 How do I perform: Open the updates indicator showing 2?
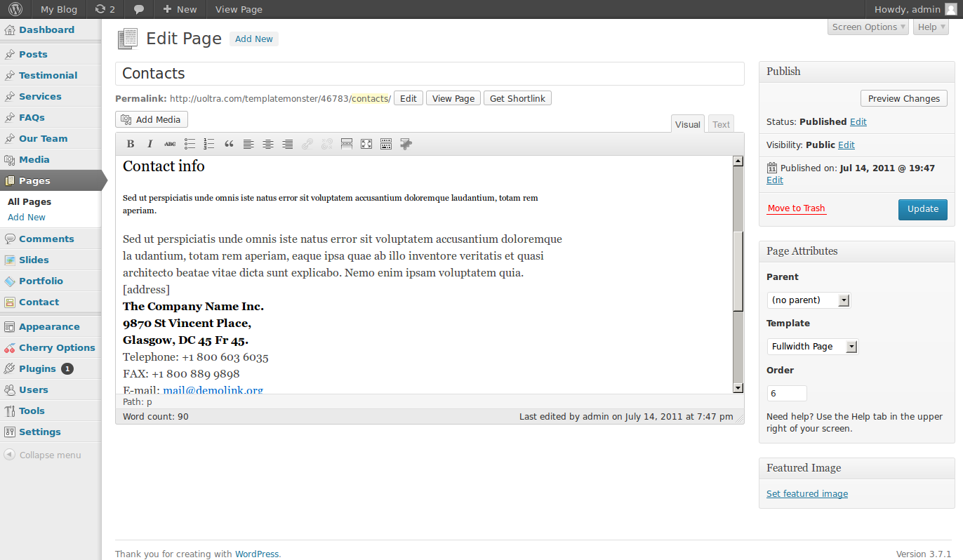105,9
